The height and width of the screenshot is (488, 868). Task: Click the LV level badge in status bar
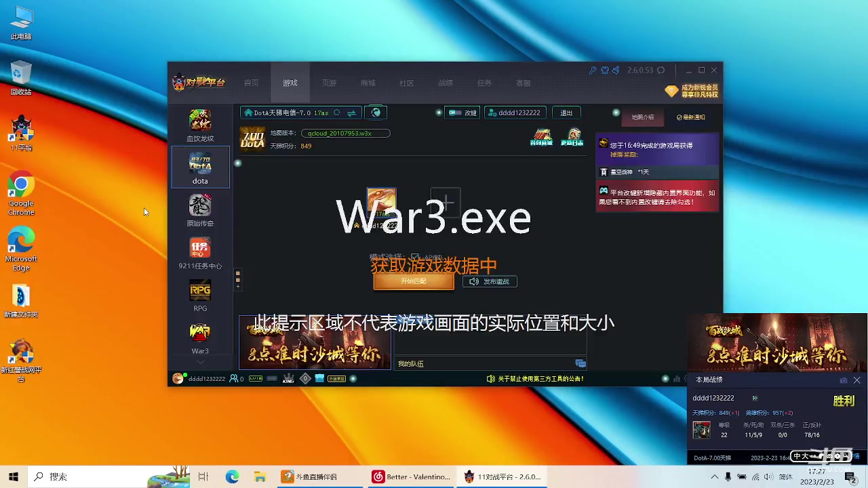coord(256,379)
